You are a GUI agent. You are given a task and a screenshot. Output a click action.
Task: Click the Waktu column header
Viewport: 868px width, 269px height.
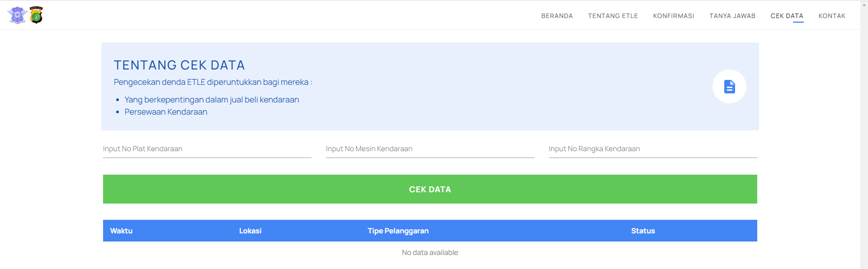tap(121, 231)
